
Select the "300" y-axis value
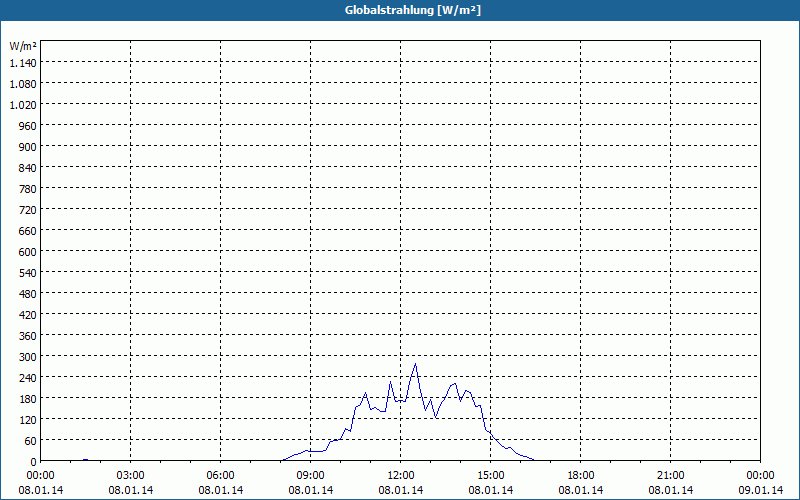28,357
